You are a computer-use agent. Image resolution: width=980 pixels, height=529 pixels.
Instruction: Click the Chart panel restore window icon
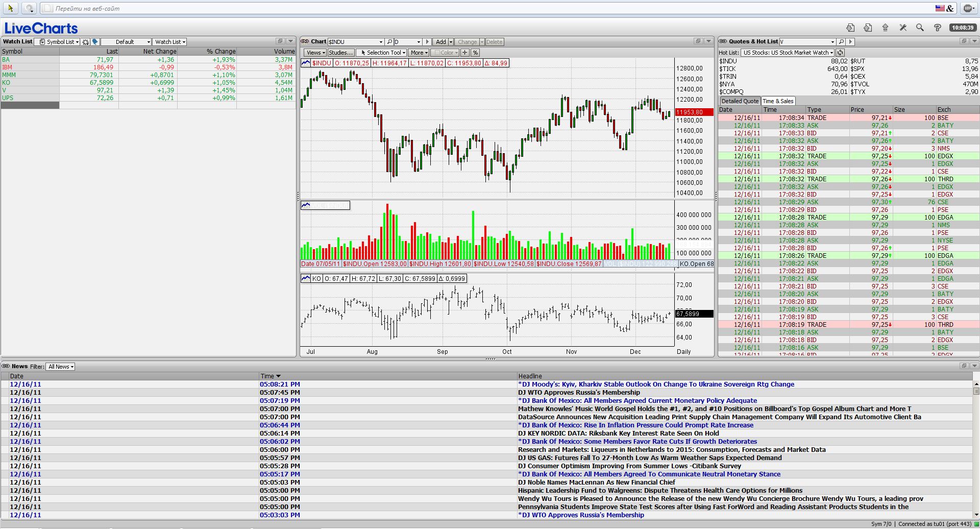point(698,41)
